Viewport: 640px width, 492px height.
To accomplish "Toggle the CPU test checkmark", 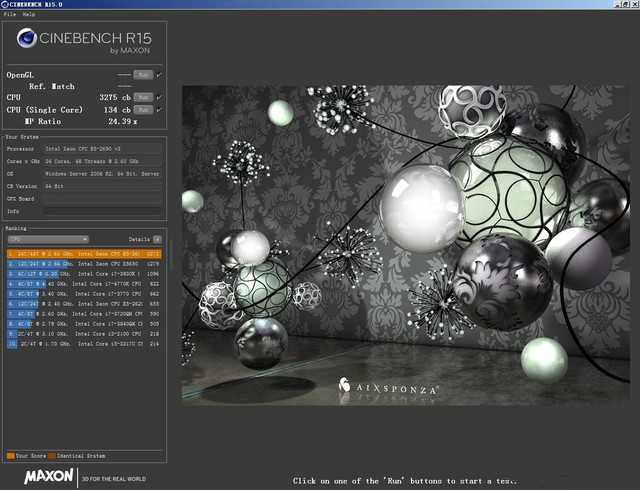I will (159, 97).
